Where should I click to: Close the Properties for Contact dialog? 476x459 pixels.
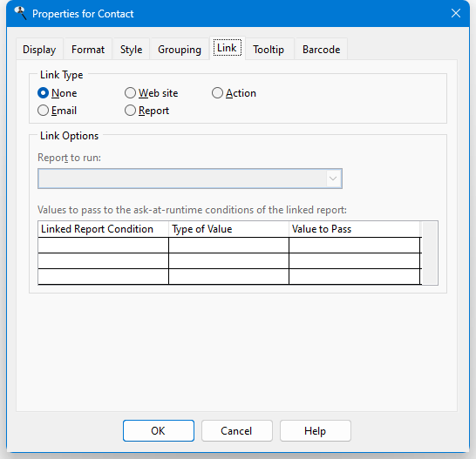(456, 13)
